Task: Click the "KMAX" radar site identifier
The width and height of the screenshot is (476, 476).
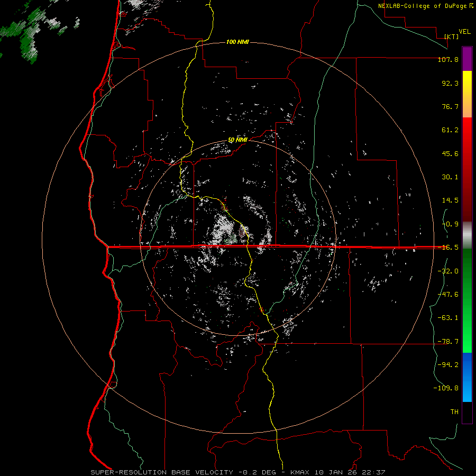Action: click(300, 472)
